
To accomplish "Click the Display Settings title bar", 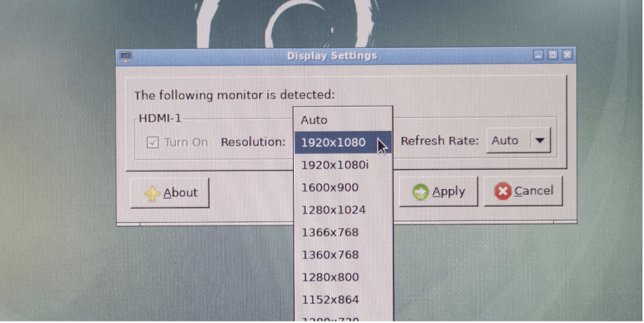I will [332, 56].
